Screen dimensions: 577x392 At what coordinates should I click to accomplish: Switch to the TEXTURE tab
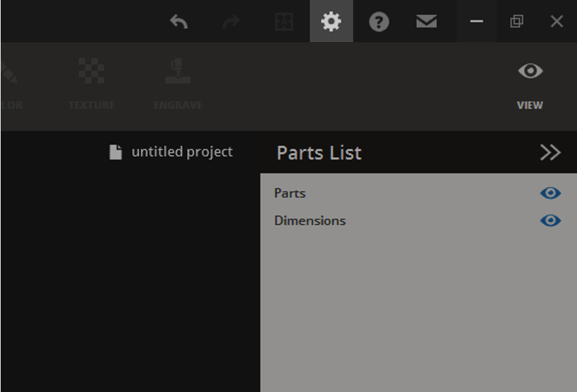click(92, 104)
